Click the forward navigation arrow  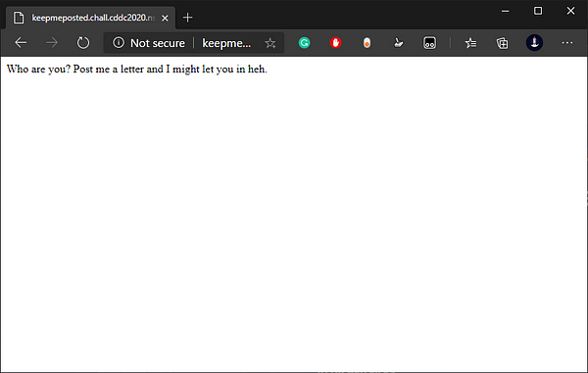click(x=52, y=43)
